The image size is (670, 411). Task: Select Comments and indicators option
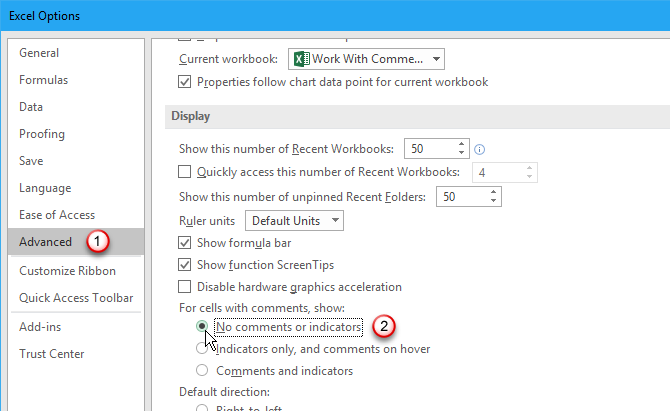[203, 371]
